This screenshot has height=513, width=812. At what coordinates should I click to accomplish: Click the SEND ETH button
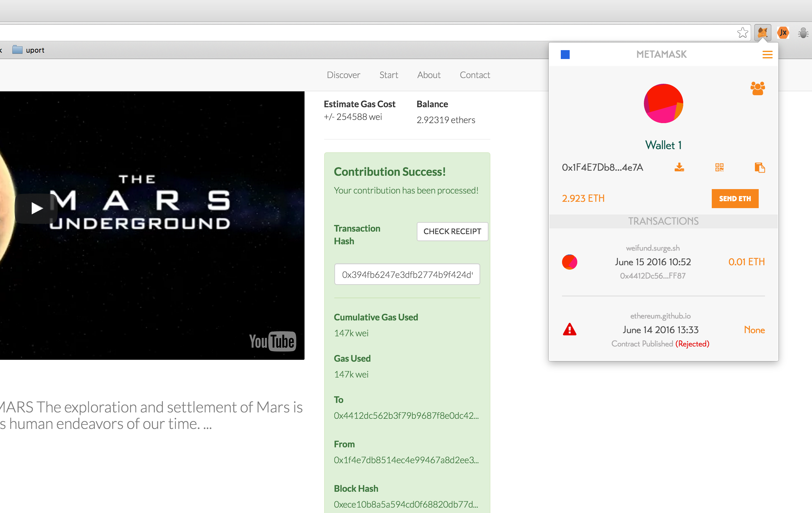pos(735,199)
